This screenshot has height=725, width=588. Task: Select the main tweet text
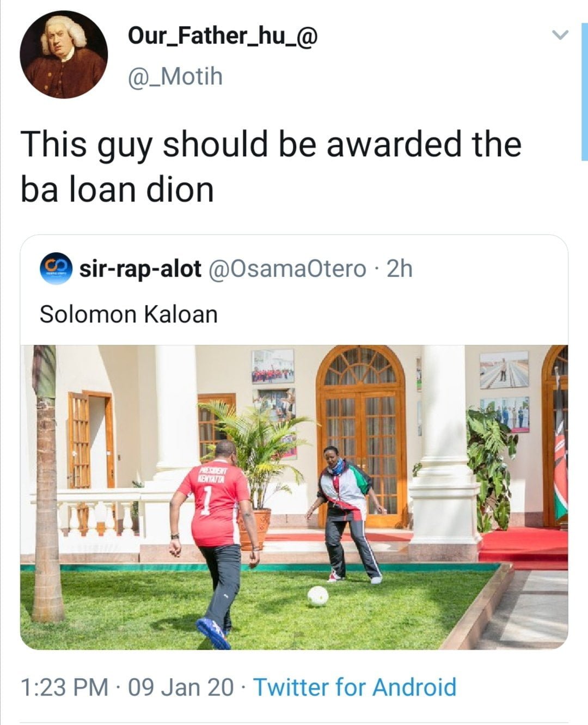271,167
